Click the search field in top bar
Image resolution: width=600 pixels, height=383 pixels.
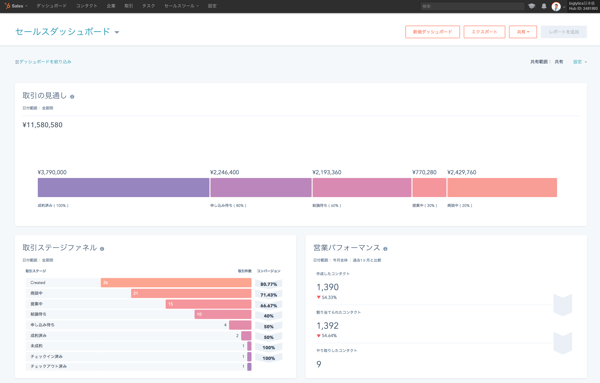472,6
